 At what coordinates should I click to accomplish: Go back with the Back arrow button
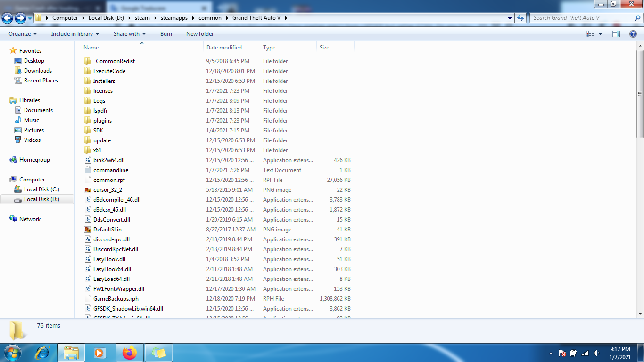pos(7,18)
